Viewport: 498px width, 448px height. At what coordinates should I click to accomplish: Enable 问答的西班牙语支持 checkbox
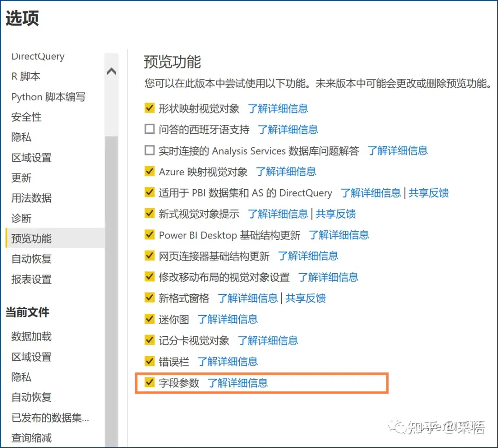point(149,129)
